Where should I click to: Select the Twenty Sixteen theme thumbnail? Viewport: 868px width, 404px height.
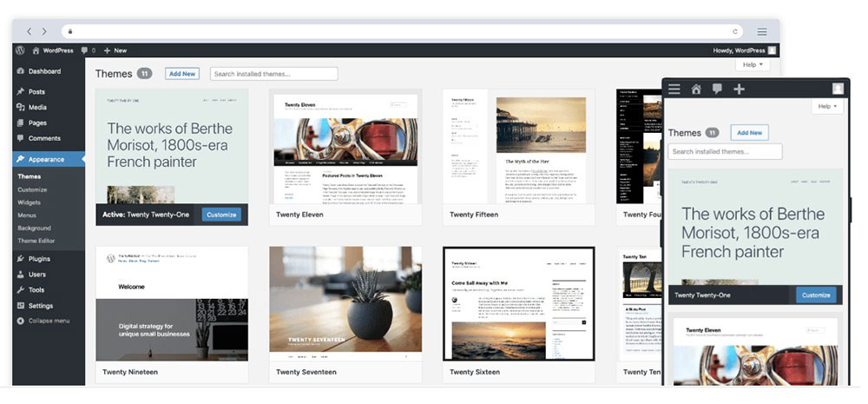pos(519,304)
